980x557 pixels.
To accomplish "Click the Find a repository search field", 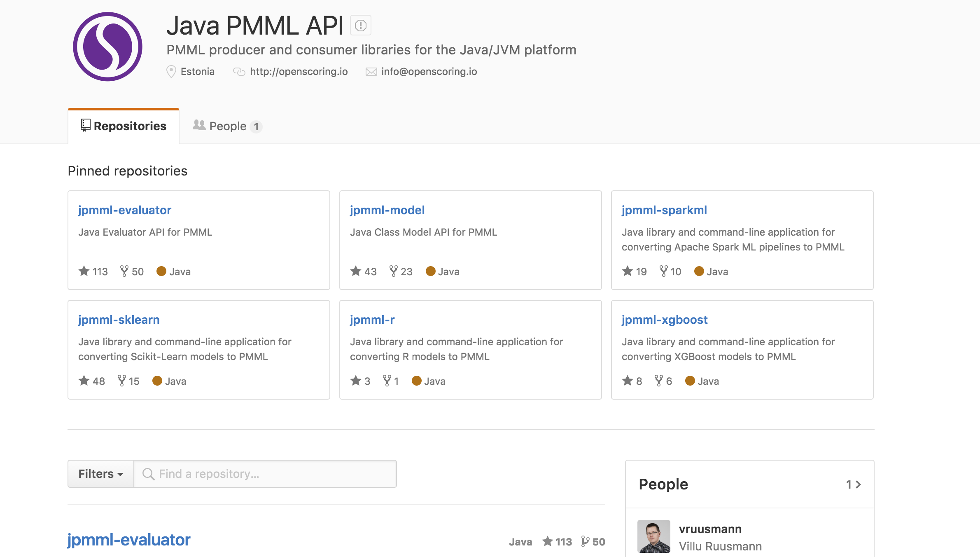I will click(265, 474).
